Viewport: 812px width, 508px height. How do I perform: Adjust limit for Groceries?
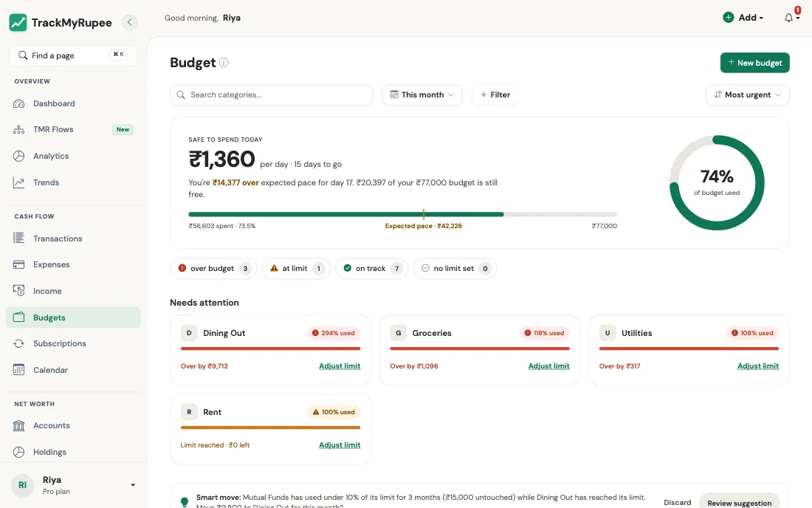pos(549,366)
